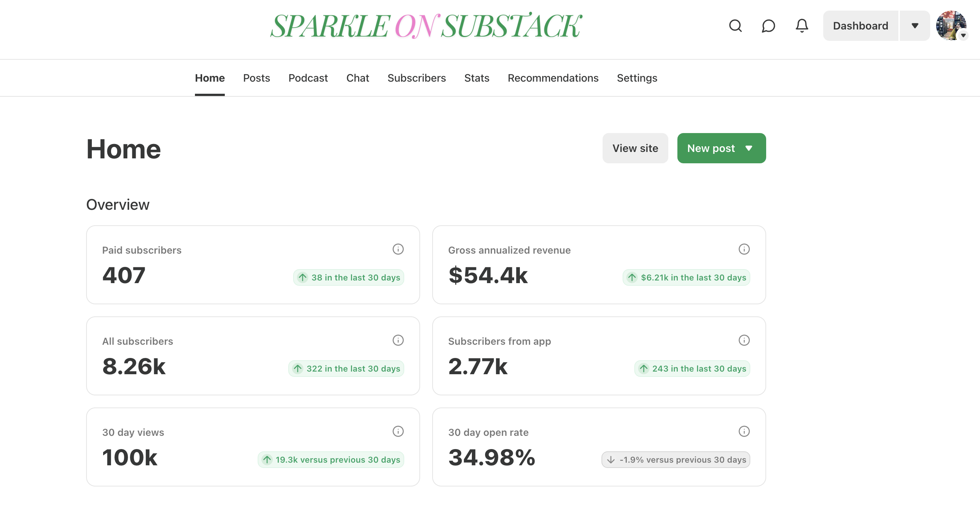The height and width of the screenshot is (505, 980).
Task: Click the info icon on Gross annualized revenue
Action: (745, 249)
